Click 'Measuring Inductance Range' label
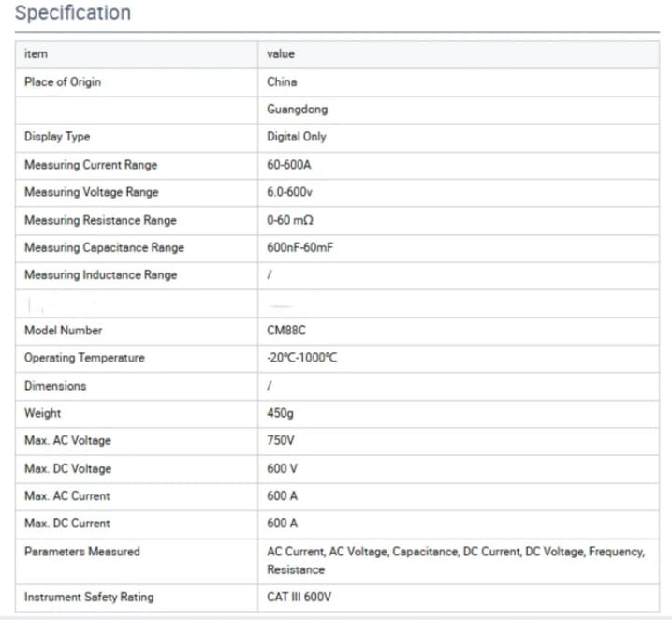The image size is (672, 620). pos(101,274)
